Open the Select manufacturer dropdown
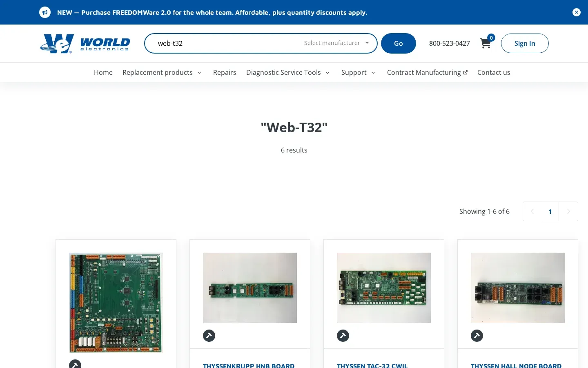This screenshot has width=588, height=368. pyautogui.click(x=336, y=43)
